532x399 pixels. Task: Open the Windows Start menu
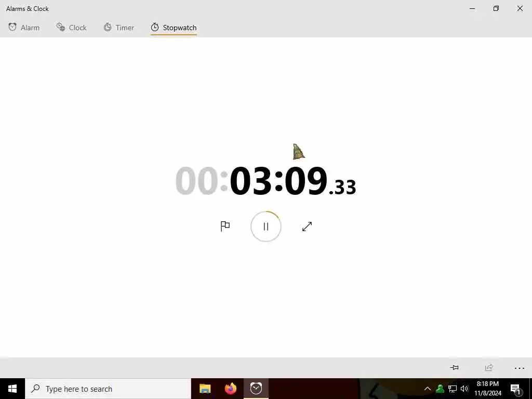click(x=12, y=389)
